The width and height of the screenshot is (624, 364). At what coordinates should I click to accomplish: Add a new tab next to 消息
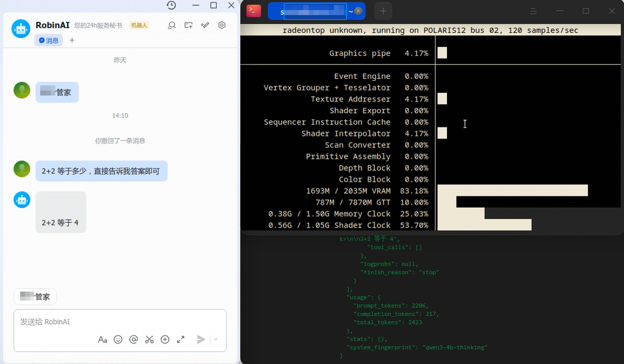(72, 40)
